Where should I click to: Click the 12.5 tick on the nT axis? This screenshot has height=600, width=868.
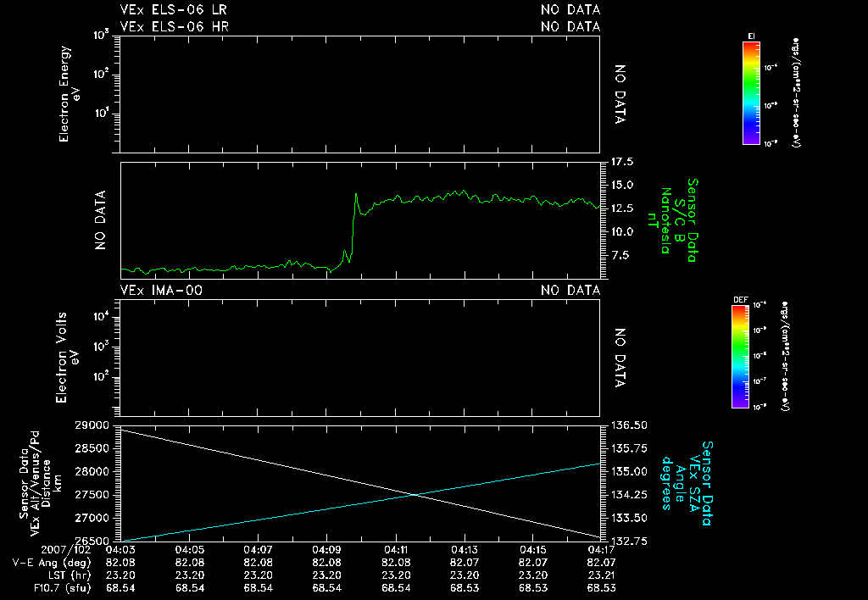coord(622,208)
